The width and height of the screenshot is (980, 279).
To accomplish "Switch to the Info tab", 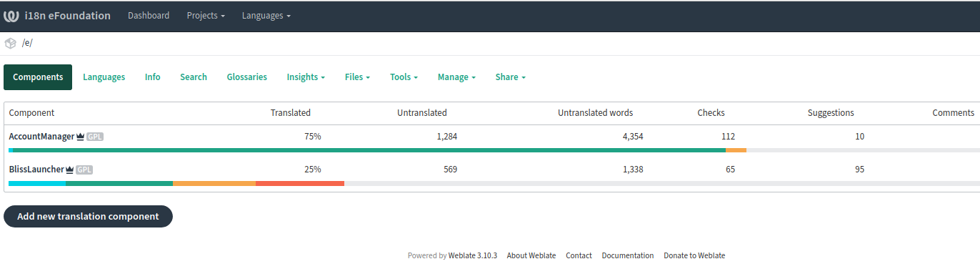I will pos(153,77).
